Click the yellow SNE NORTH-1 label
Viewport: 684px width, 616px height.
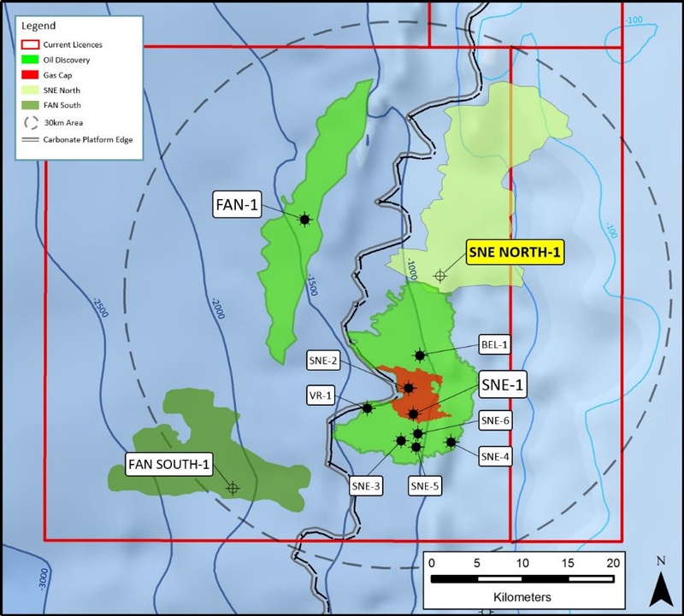click(x=515, y=252)
